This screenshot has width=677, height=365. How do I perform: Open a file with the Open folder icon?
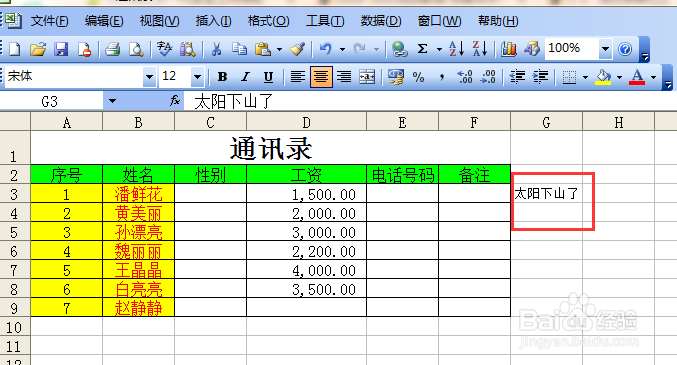[38, 49]
